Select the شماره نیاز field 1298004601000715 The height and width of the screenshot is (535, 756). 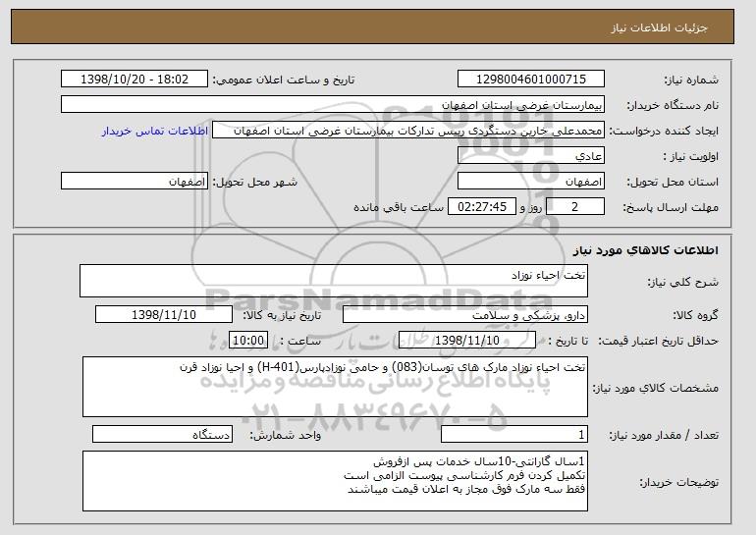(x=531, y=80)
